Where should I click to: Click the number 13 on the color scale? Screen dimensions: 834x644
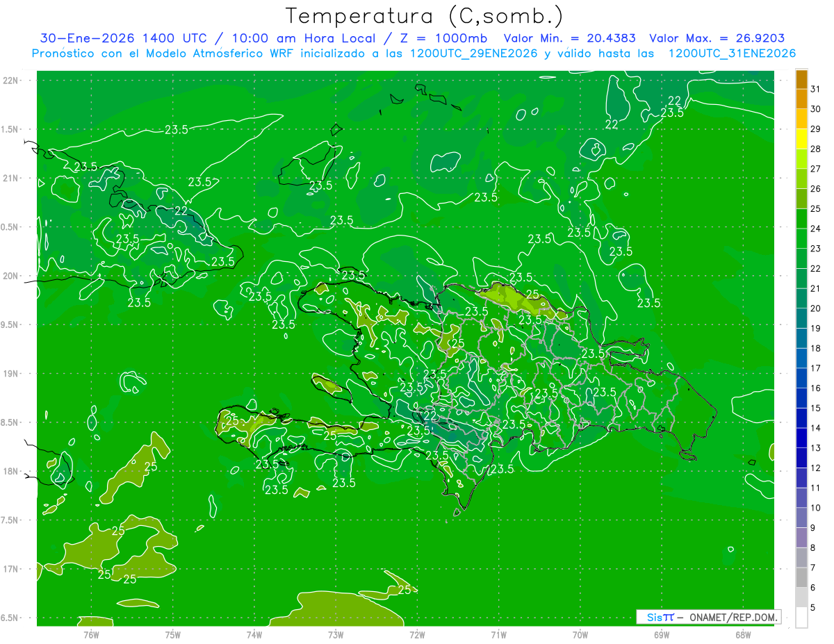[x=816, y=448]
